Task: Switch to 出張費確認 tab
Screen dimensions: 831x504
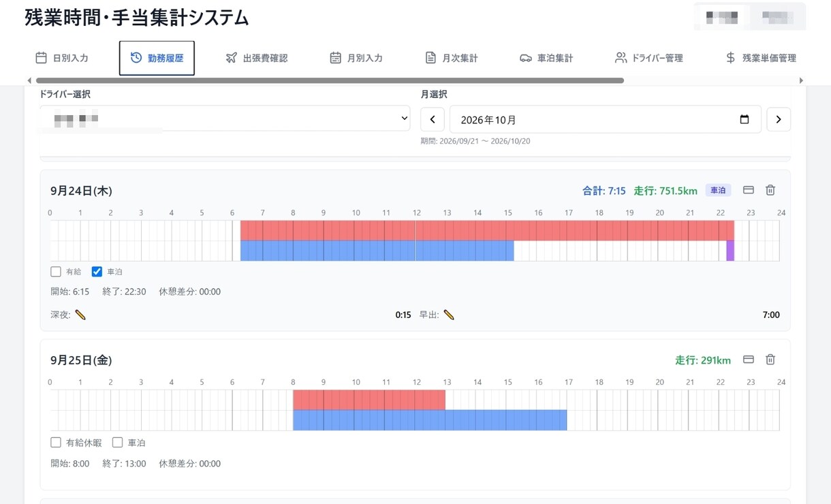Action: click(x=257, y=58)
